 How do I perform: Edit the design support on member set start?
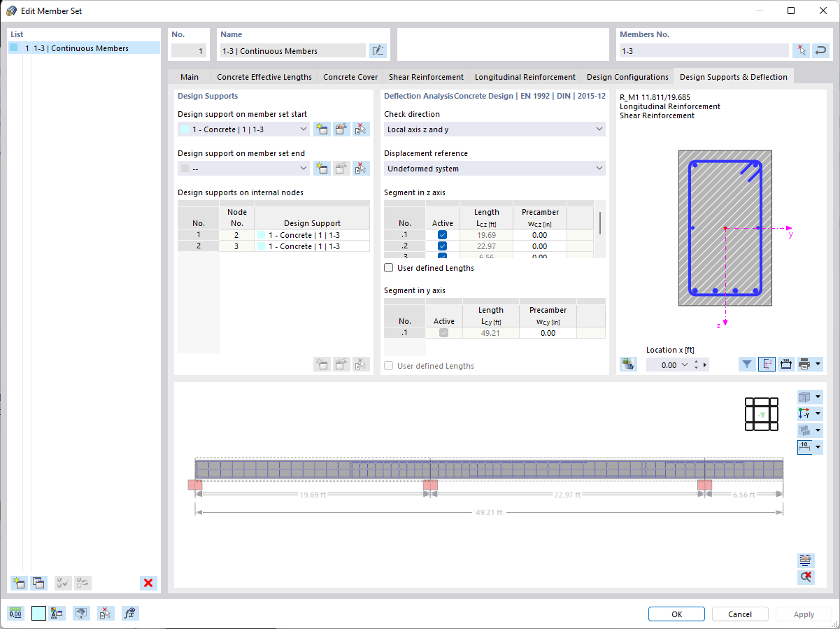coord(341,129)
